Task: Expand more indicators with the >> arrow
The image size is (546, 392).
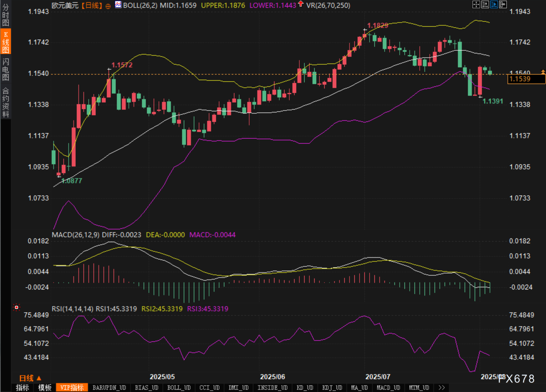Action: click(x=441, y=388)
